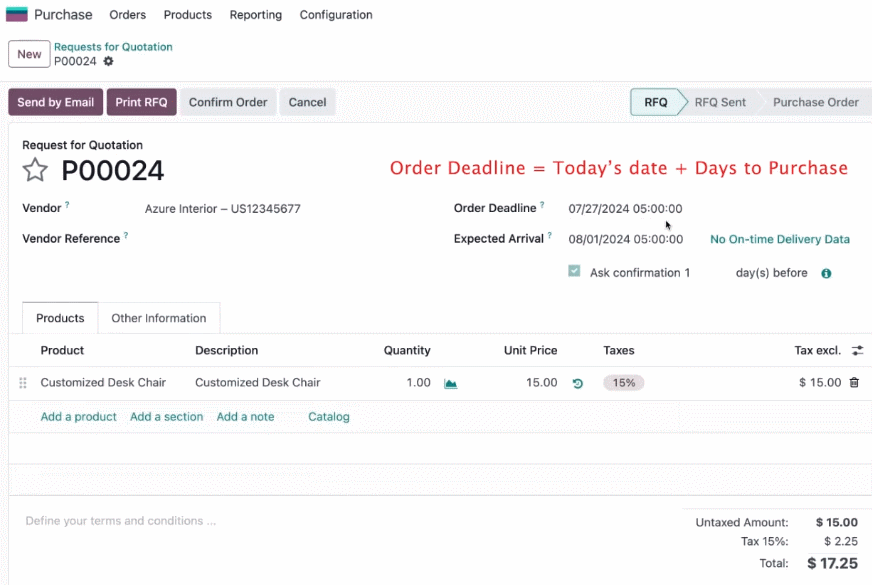Click Print RFQ
This screenshot has height=585, width=872.
(x=141, y=102)
